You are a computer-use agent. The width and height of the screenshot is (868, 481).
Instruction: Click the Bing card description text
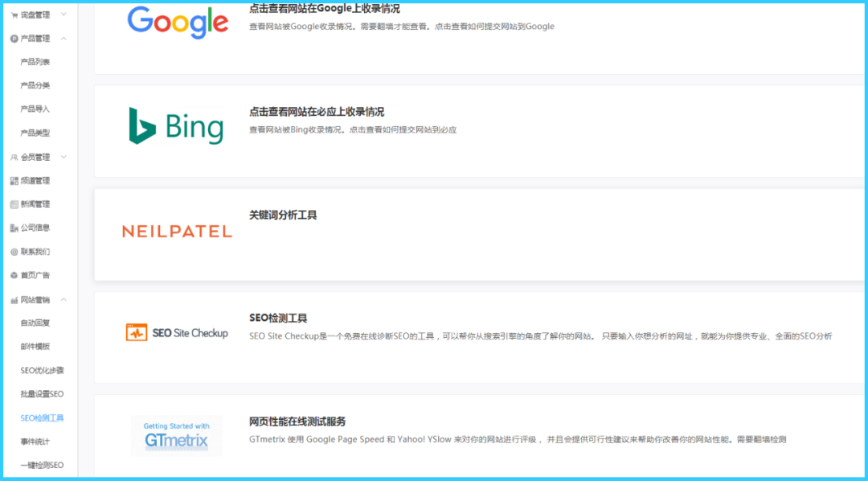click(x=353, y=129)
